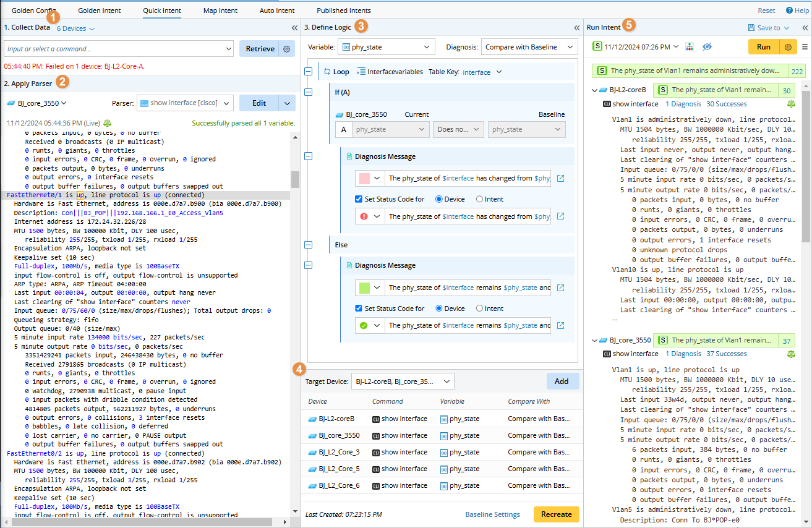Click the green color swatch in Else message

(365, 288)
